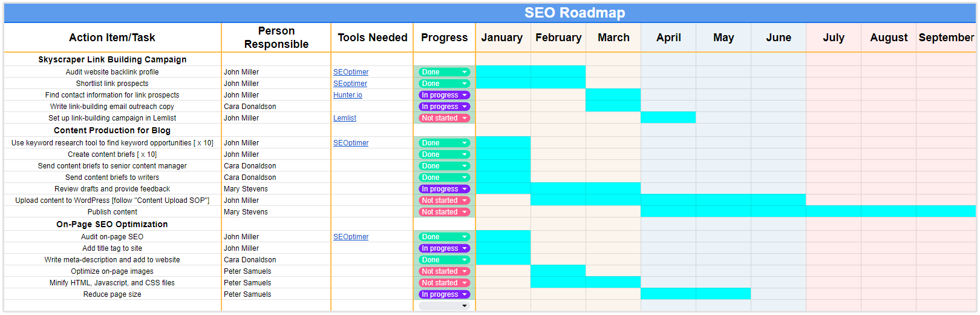Click the Tools Needed column header
Image resolution: width=980 pixels, height=315 pixels.
(x=372, y=38)
